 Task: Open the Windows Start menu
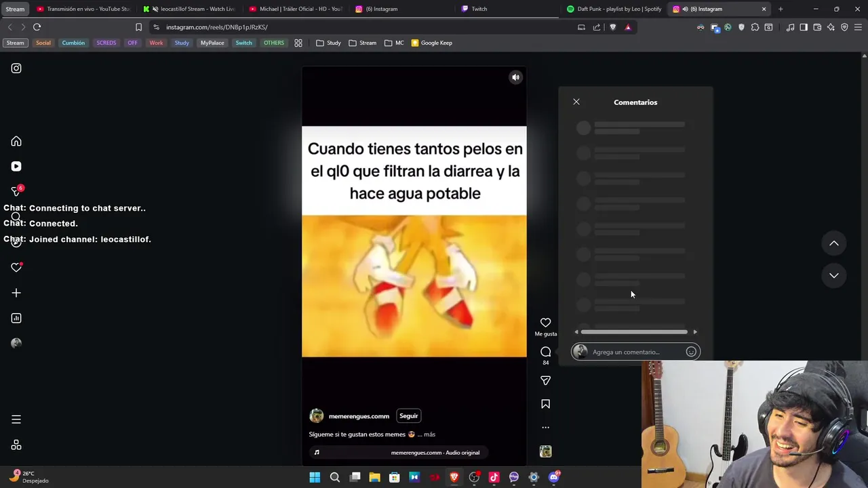(x=315, y=477)
